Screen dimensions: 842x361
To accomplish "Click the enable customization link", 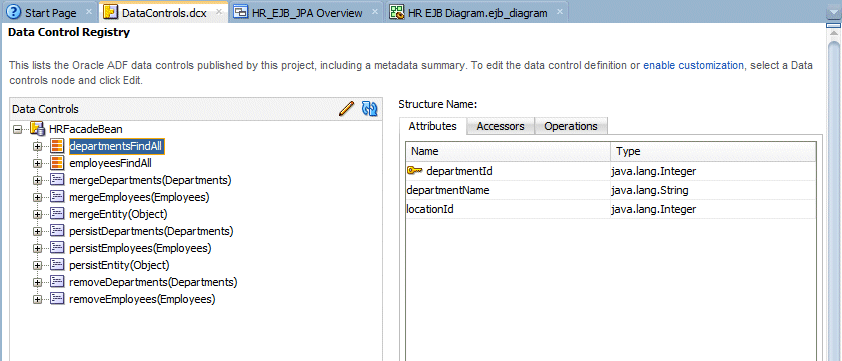I will tap(693, 66).
